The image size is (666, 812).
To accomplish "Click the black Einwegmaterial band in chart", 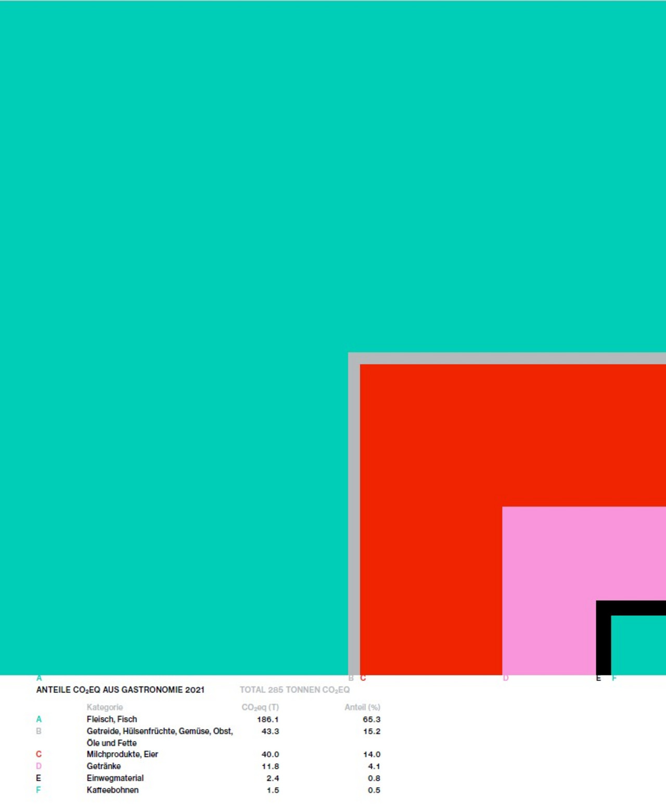I will (603, 640).
